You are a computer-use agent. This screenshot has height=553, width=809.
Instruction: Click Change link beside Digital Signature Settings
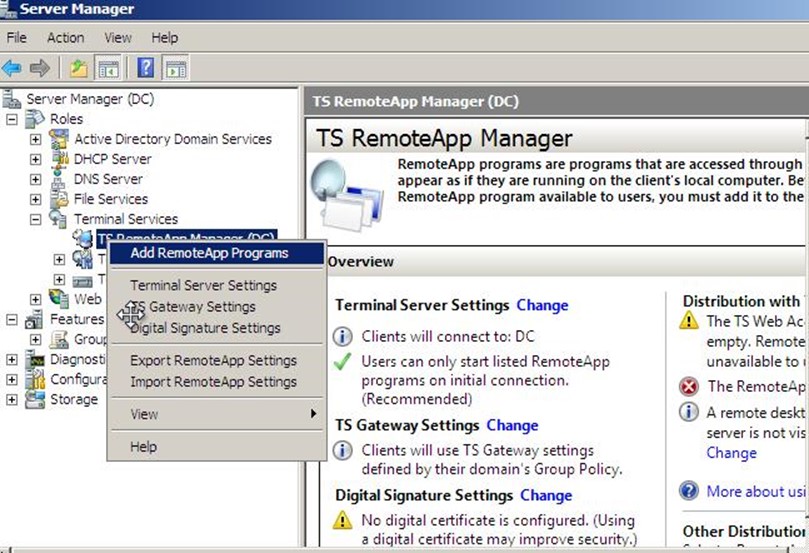pos(546,495)
